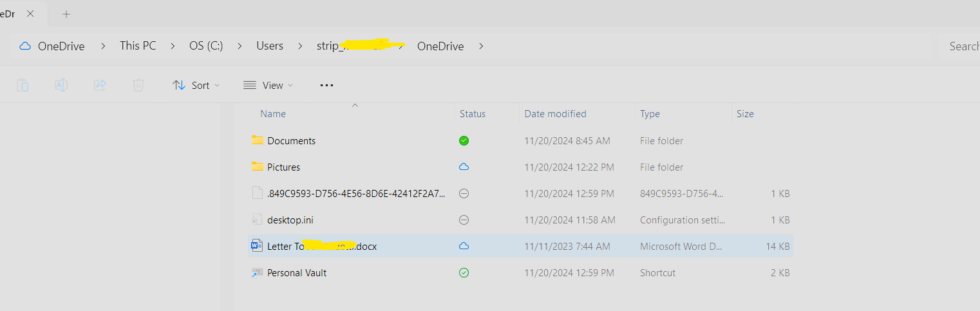This screenshot has height=311, width=980.
Task: Expand chevron after Users breadcrumb
Action: click(299, 46)
